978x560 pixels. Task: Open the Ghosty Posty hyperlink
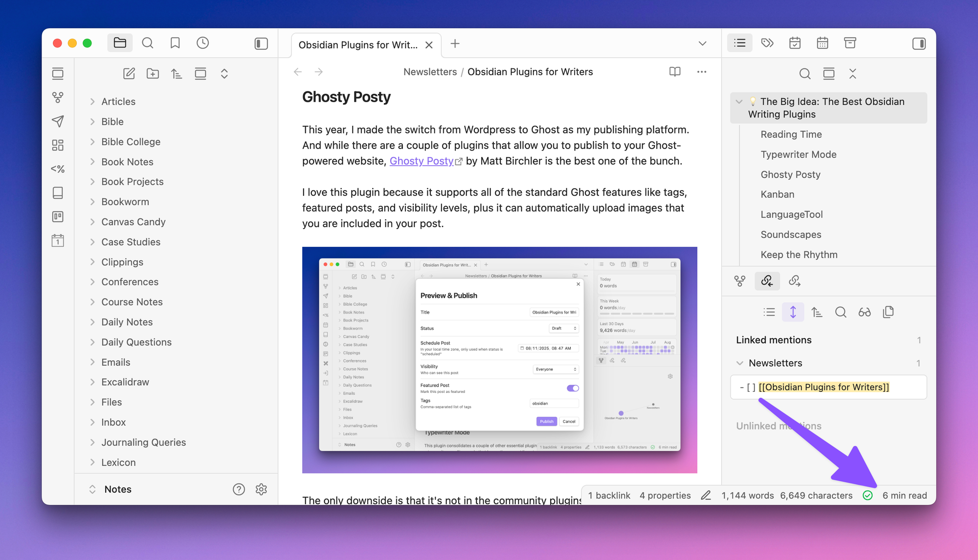point(422,161)
